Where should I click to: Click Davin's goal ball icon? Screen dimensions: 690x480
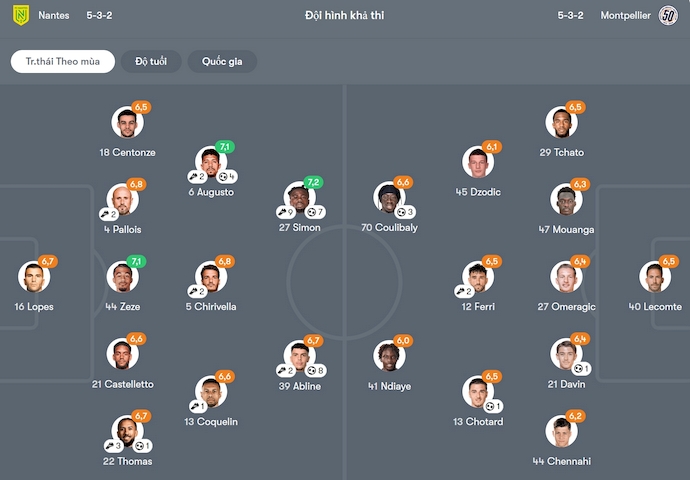point(576,369)
